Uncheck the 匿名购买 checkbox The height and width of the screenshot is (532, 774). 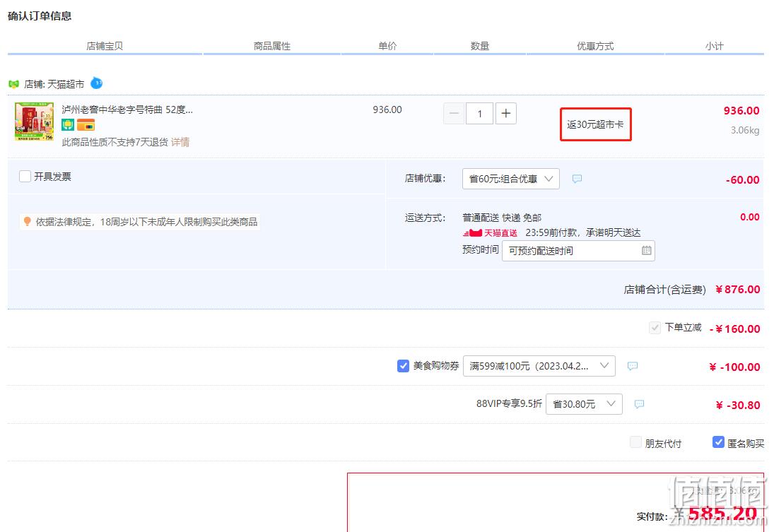tap(718, 442)
